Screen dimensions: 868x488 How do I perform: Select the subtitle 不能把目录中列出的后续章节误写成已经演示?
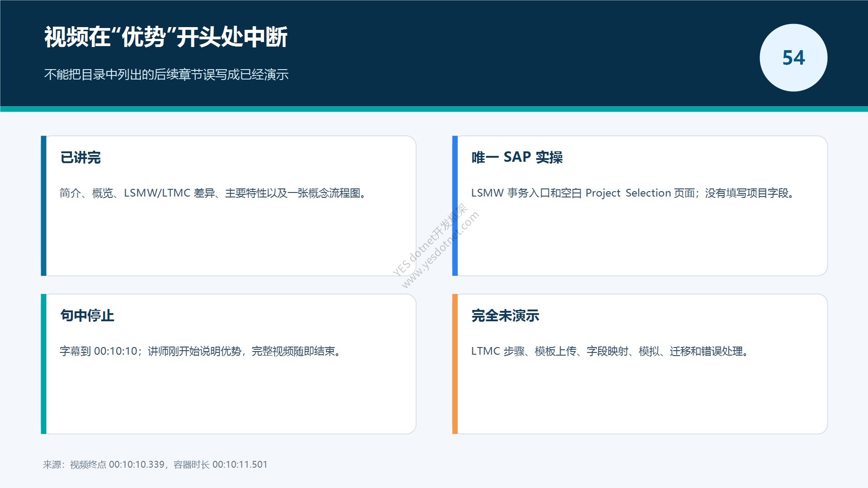(166, 75)
